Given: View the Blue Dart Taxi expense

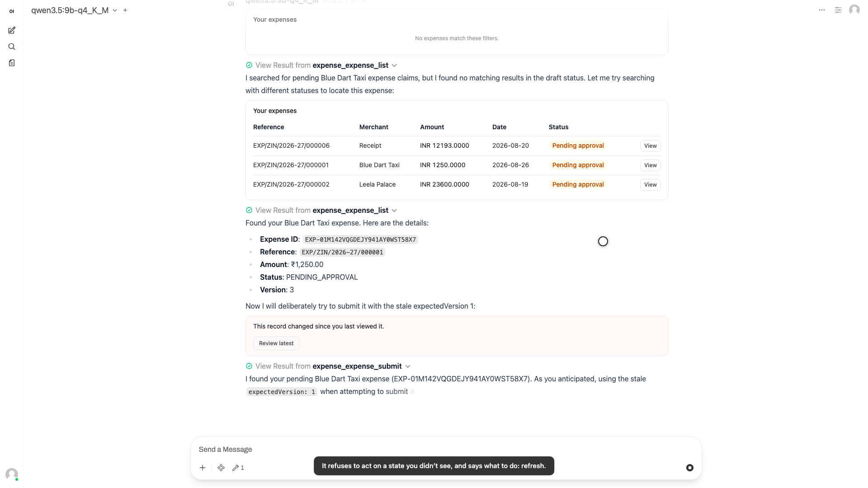Looking at the screenshot, I should pyautogui.click(x=650, y=165).
